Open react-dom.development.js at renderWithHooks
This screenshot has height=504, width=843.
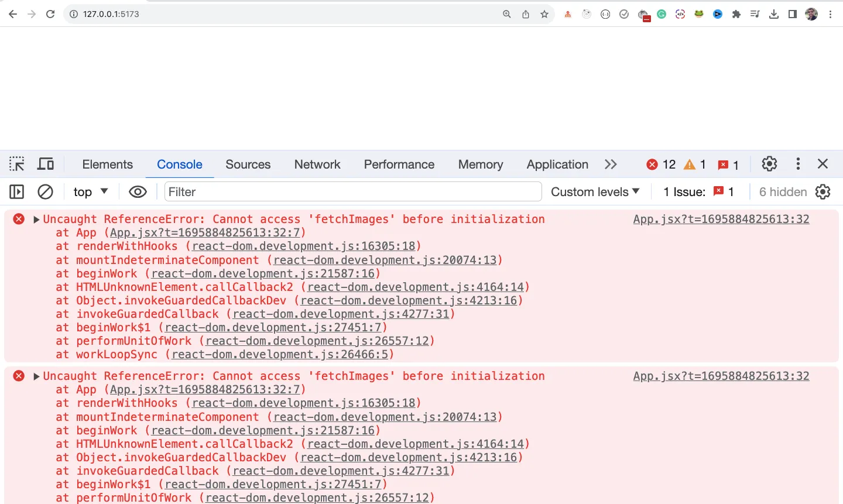pyautogui.click(x=304, y=246)
